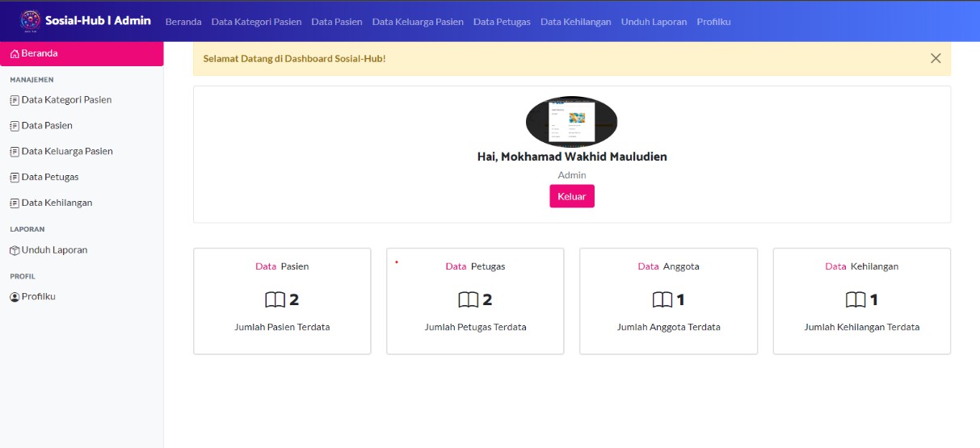Click the Sosial-Hub I Admin brand title
The width and height of the screenshot is (980, 448).
click(x=98, y=20)
